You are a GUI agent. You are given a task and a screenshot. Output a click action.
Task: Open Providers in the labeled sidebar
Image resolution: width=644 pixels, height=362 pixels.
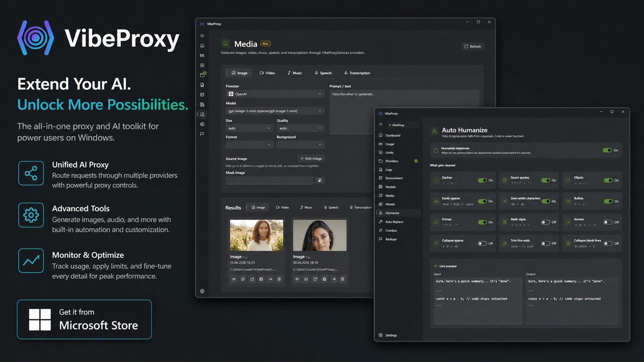pyautogui.click(x=398, y=161)
